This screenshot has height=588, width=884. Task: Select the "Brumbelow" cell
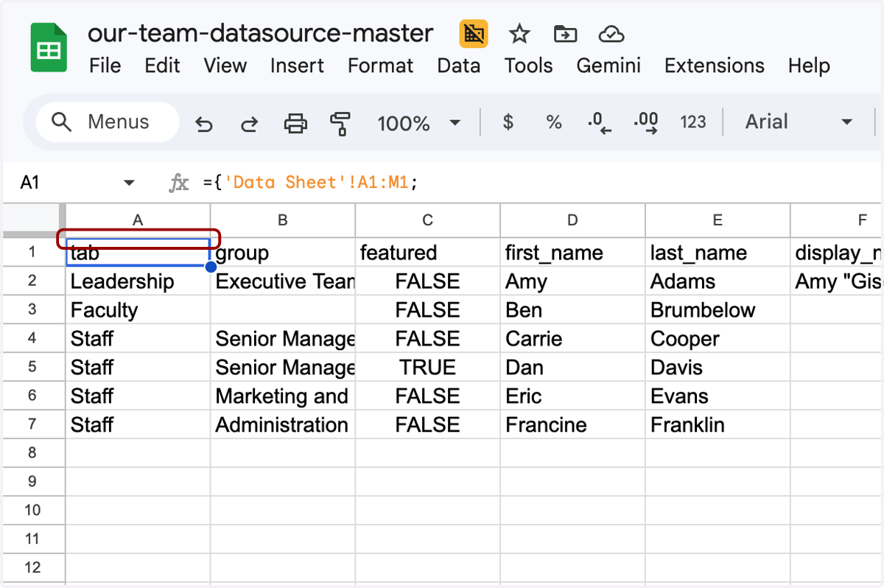(x=718, y=310)
